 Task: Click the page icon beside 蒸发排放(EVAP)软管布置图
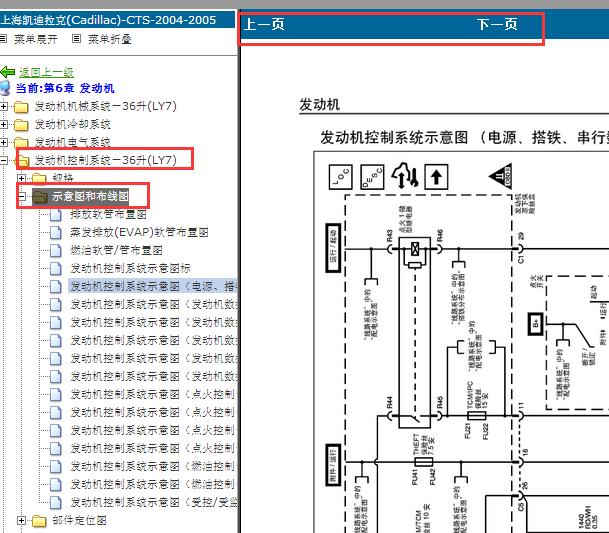(56, 232)
